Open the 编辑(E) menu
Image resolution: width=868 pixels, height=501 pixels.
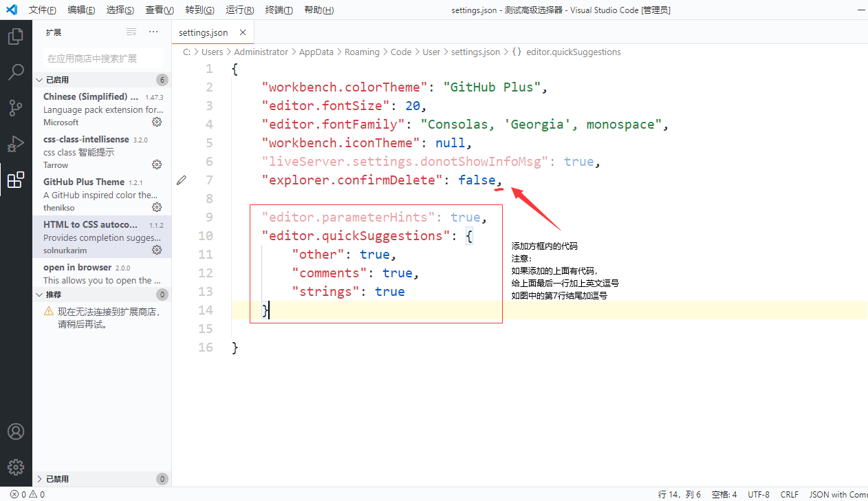tap(82, 10)
